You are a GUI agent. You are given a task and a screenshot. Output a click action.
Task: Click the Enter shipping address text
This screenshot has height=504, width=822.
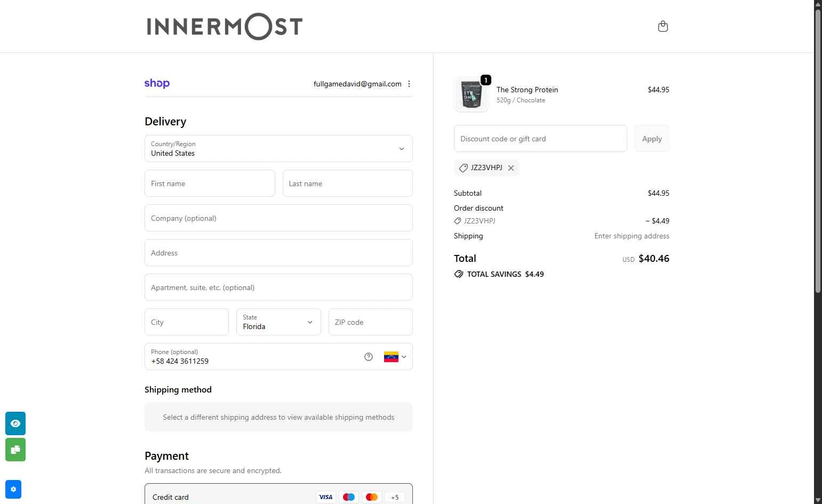(x=632, y=236)
